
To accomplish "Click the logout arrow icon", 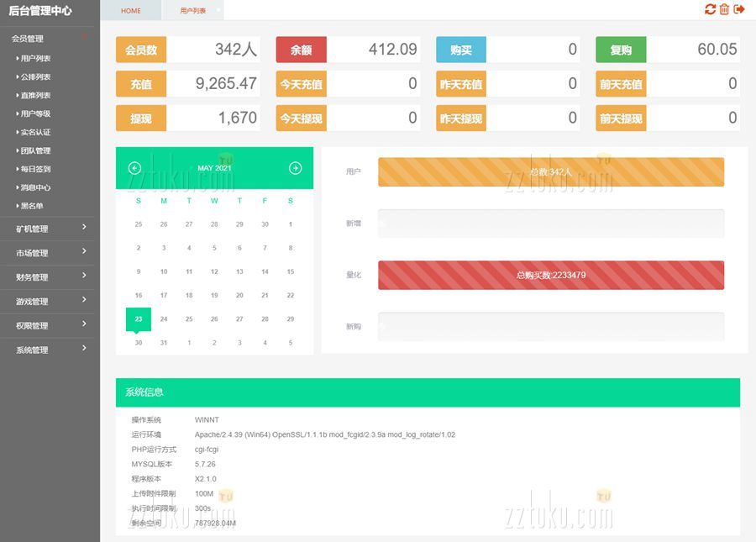I will point(739,9).
